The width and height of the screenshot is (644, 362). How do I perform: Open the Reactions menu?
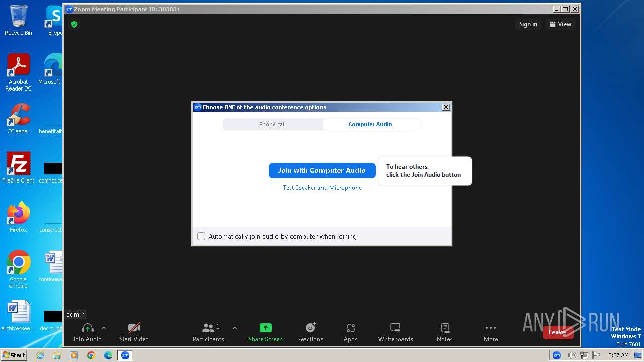tap(310, 332)
